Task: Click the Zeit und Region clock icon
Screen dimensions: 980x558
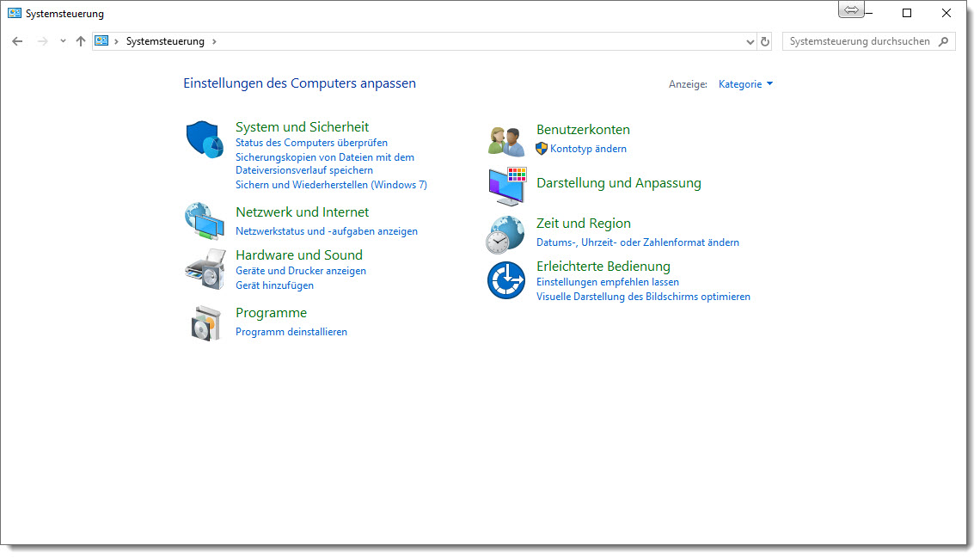Action: 505,233
